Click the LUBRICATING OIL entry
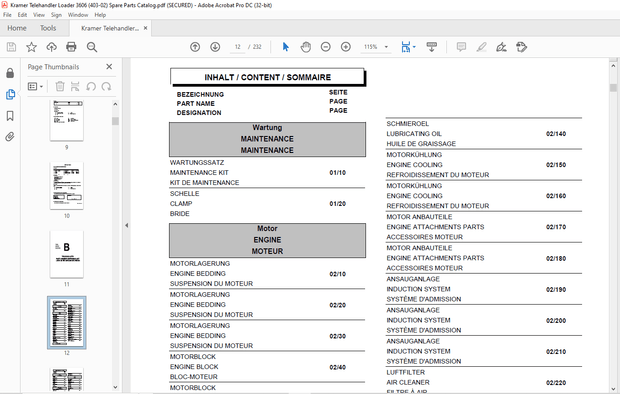 point(414,134)
